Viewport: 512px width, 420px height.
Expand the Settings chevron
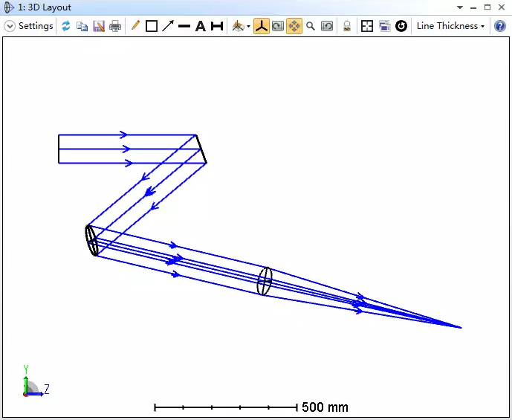(x=10, y=26)
